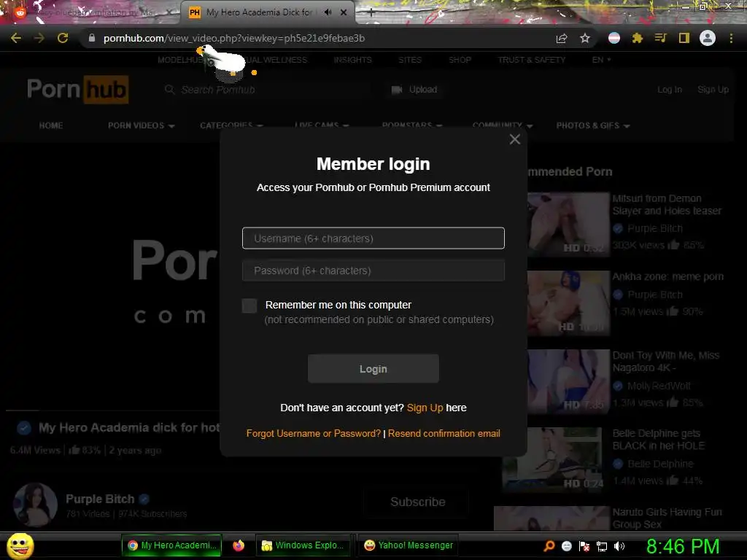
Task: Adjust sound via the tray speaker icon
Action: tap(619, 546)
